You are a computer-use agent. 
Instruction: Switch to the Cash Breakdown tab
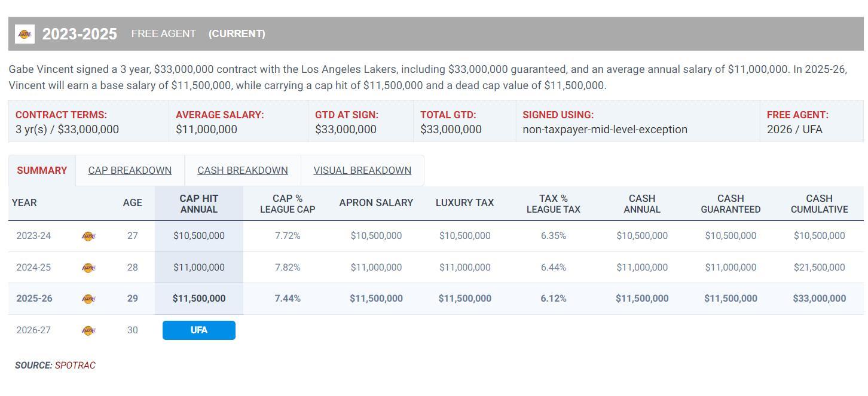243,171
